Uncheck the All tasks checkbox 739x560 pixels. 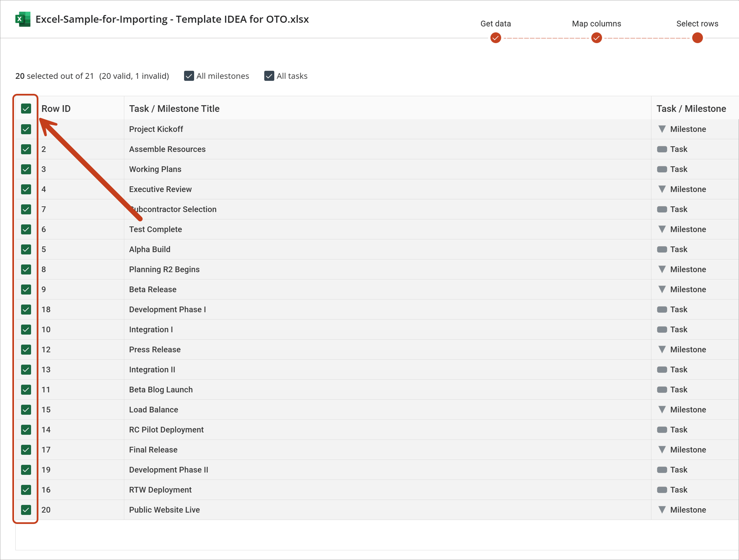click(269, 76)
